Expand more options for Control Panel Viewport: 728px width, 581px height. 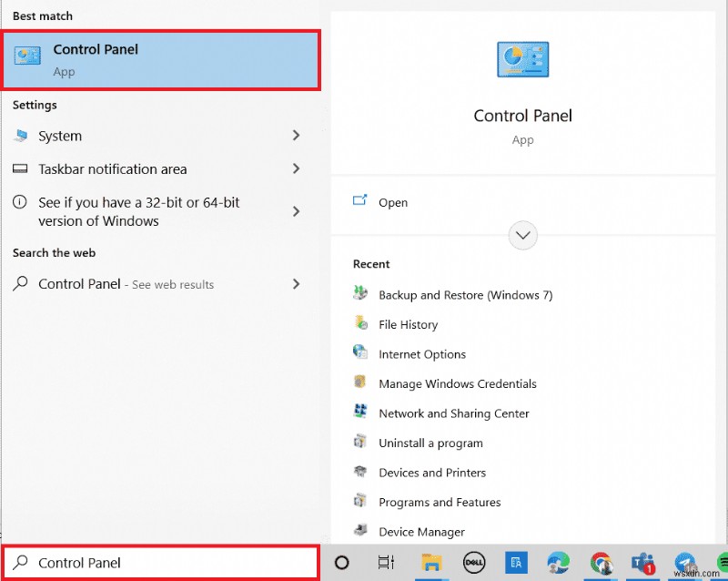tap(522, 235)
